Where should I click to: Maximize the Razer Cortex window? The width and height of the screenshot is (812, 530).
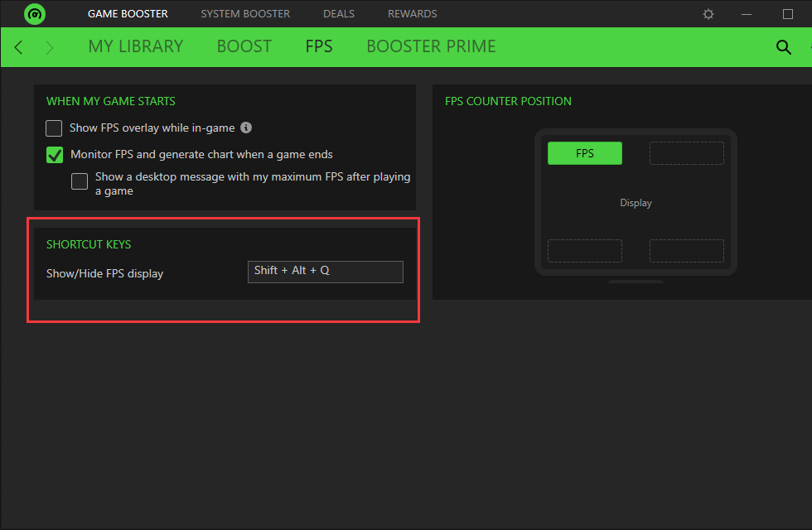click(788, 14)
